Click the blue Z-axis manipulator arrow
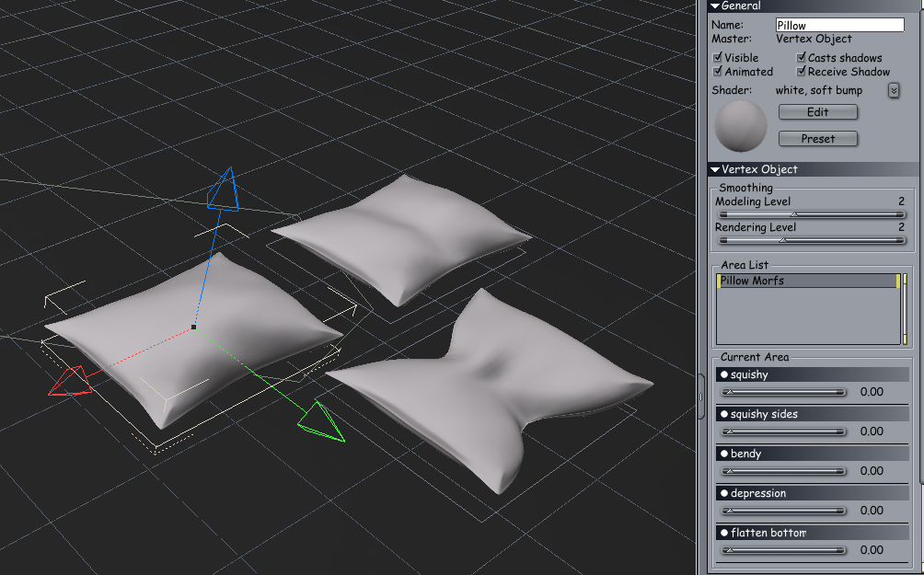Viewport: 924px width, 575px height. (224, 190)
